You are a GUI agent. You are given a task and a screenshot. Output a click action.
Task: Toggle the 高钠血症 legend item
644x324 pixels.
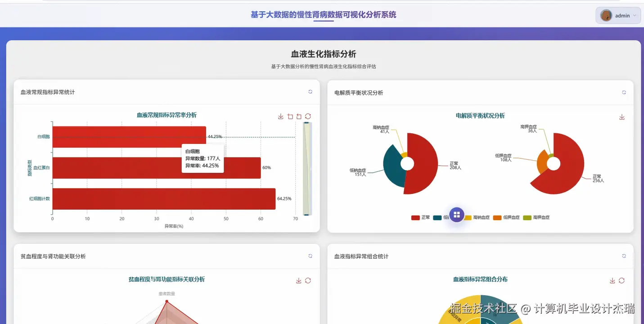pos(476,217)
